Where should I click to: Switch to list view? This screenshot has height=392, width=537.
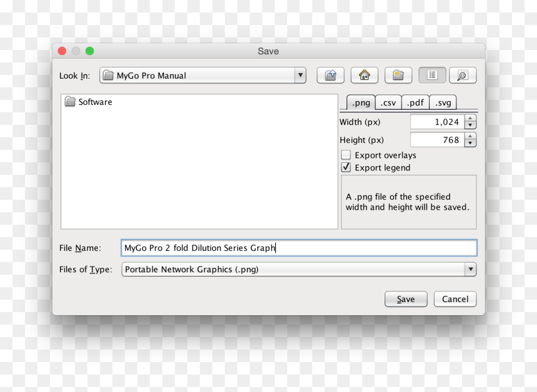(x=432, y=76)
